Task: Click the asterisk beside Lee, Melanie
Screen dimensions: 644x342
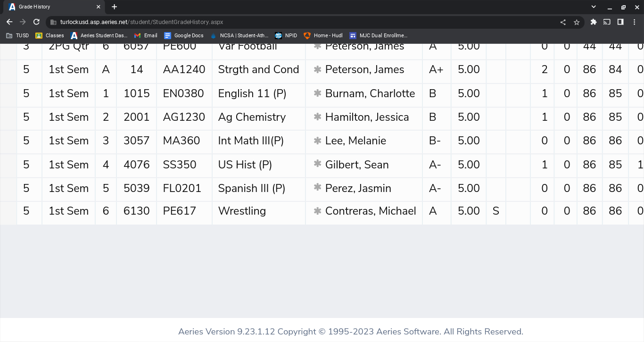Action: point(317,141)
